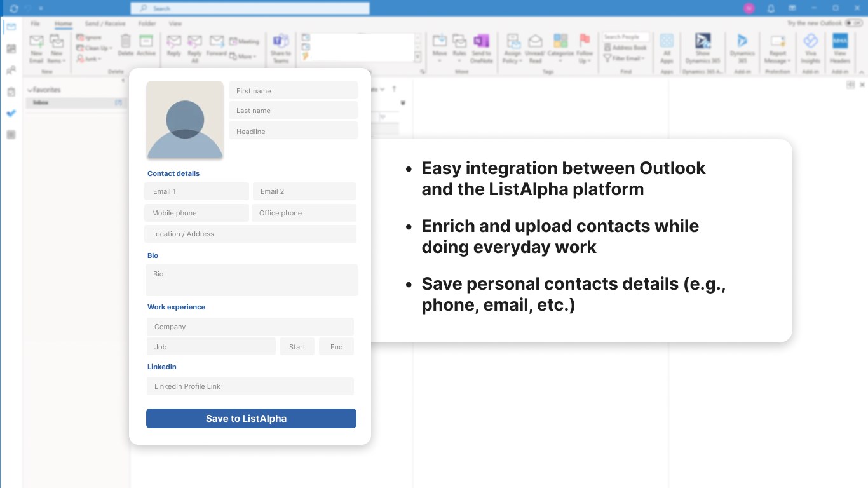
Task: Archive the selected message
Action: tap(146, 46)
